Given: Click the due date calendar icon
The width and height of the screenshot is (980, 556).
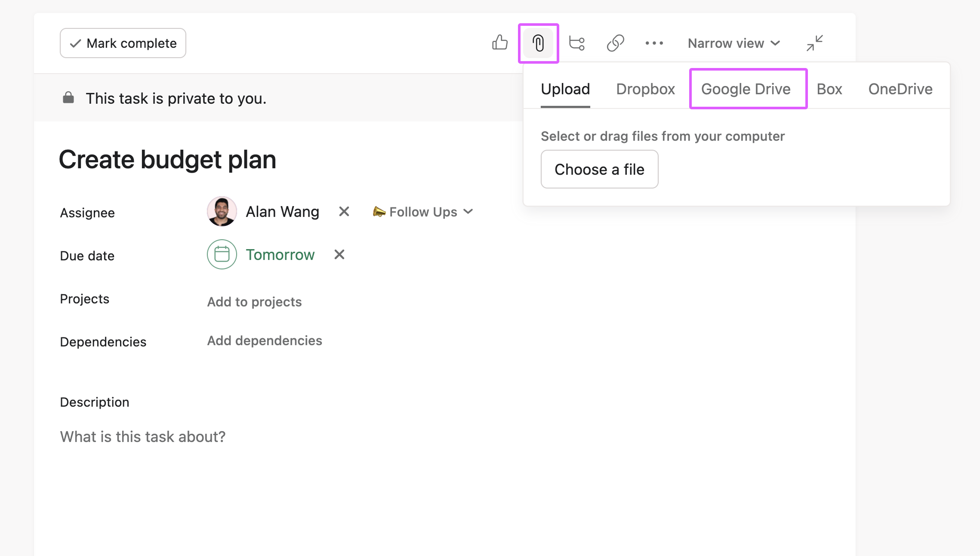Looking at the screenshot, I should click(x=222, y=254).
